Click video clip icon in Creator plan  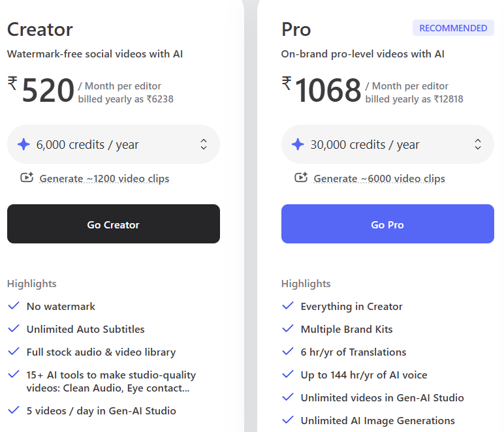coord(27,177)
